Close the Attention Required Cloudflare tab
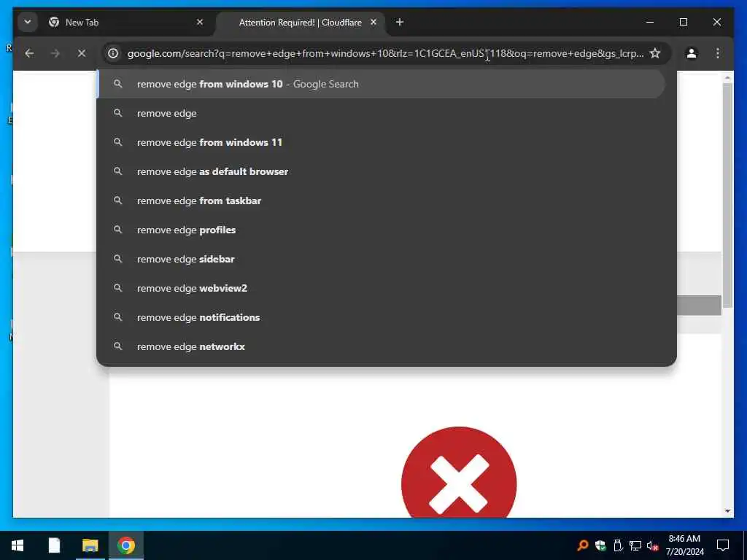This screenshot has width=747, height=560. coord(373,23)
